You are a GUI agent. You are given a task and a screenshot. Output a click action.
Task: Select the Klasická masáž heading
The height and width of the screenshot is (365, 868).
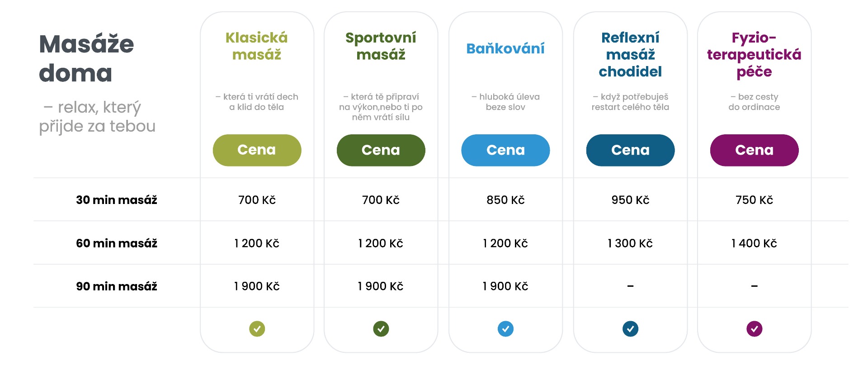point(257,46)
